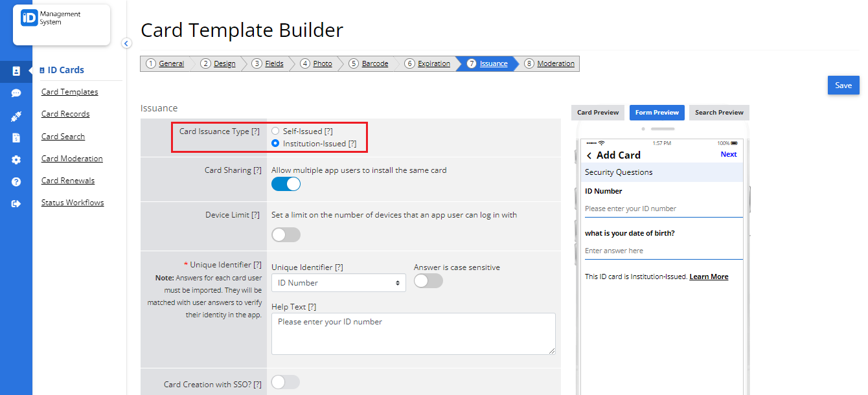Enable the Device Limit toggle
868x395 pixels.
(286, 234)
